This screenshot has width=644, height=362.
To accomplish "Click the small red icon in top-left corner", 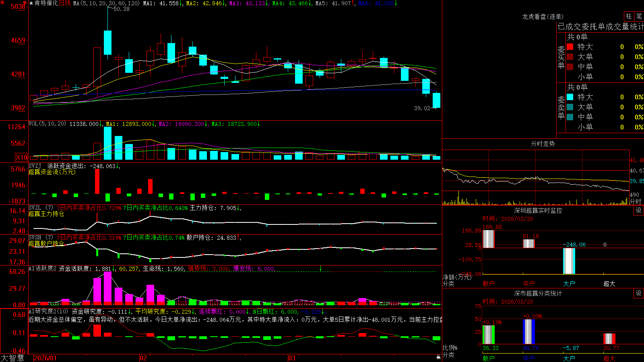I will click(x=2, y=2).
